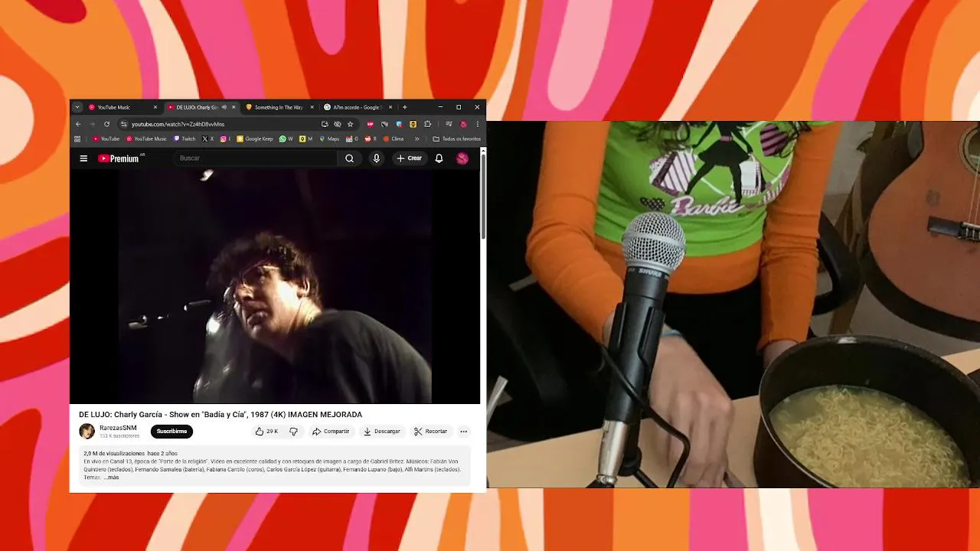This screenshot has height=551, width=980.
Task: Open Chrome three-dot menu
Action: [477, 124]
